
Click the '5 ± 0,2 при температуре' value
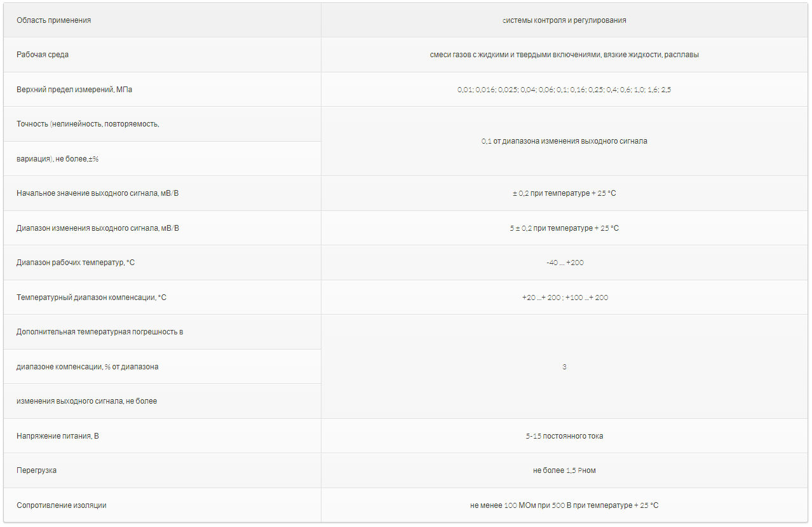pyautogui.click(x=564, y=228)
